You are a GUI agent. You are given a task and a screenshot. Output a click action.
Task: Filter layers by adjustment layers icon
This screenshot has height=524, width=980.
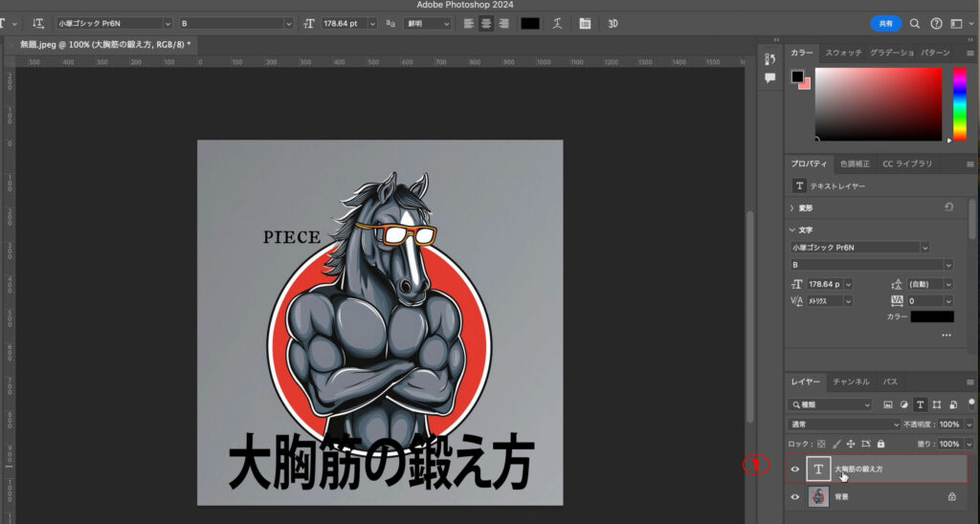903,404
